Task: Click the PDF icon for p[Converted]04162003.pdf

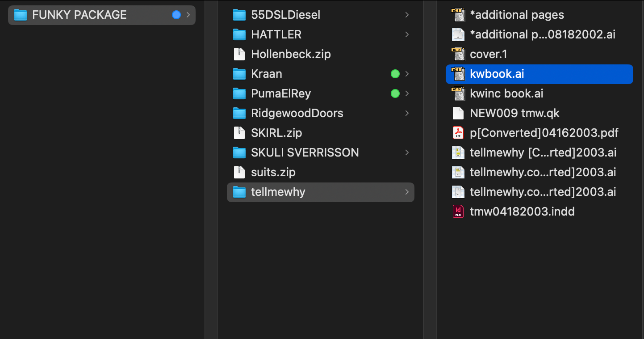Action: 458,133
